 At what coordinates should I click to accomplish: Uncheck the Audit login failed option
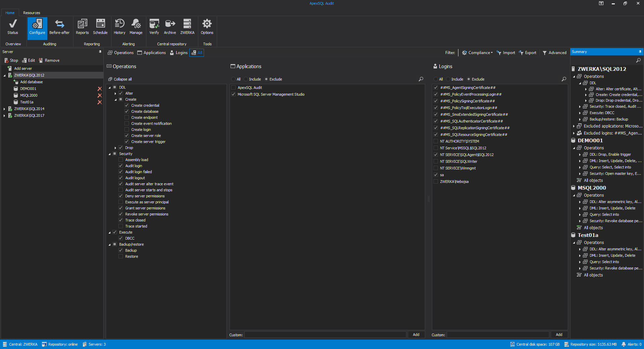pos(121,172)
